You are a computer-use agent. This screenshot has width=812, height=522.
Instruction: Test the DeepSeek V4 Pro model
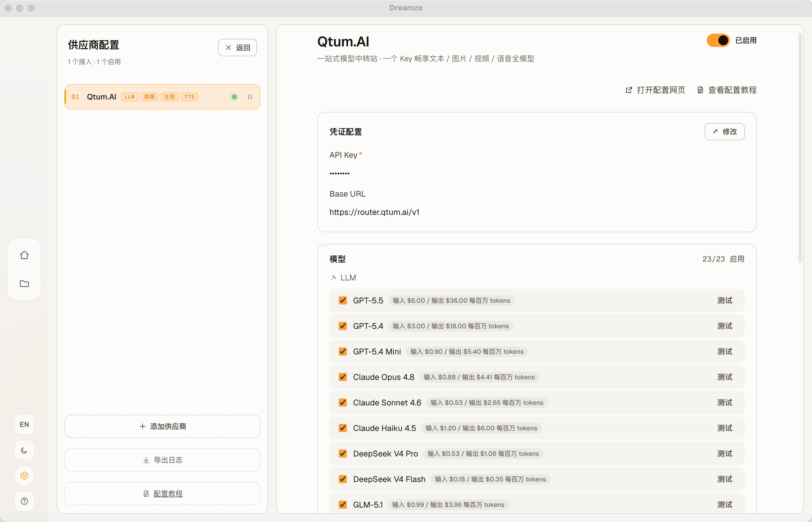coord(724,454)
